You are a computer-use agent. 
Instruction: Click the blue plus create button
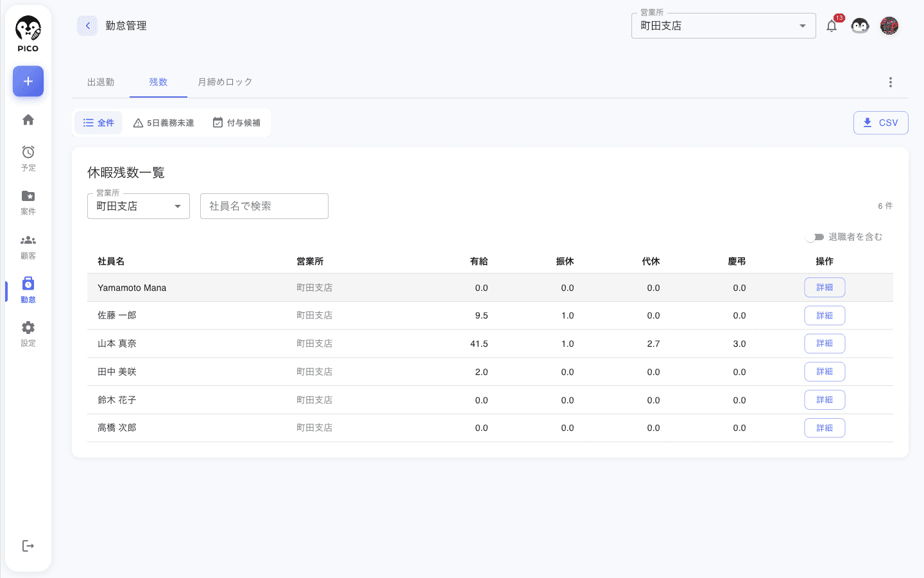coord(28,82)
